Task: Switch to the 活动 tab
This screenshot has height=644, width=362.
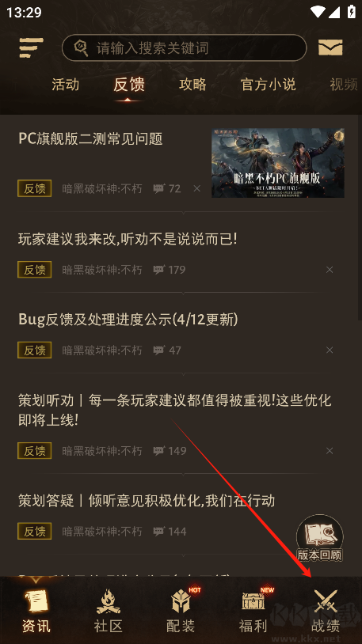Action: click(x=66, y=85)
